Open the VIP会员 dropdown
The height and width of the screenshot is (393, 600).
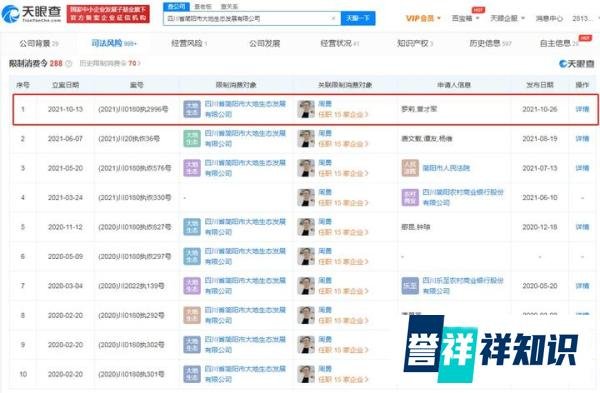[423, 18]
